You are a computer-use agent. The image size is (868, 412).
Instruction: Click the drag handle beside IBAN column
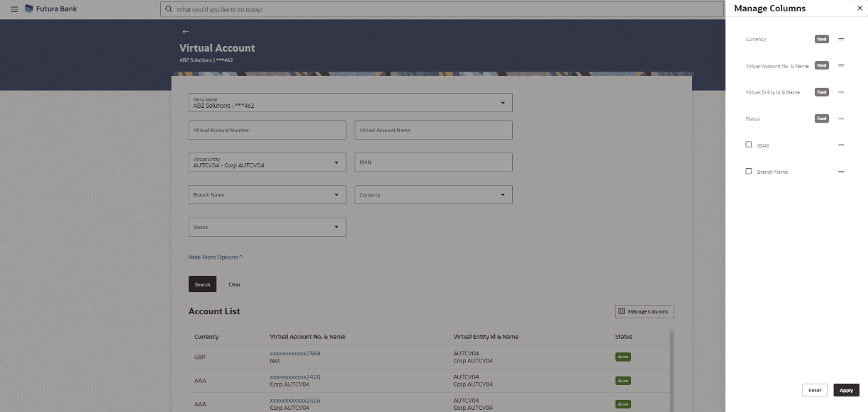[841, 145]
